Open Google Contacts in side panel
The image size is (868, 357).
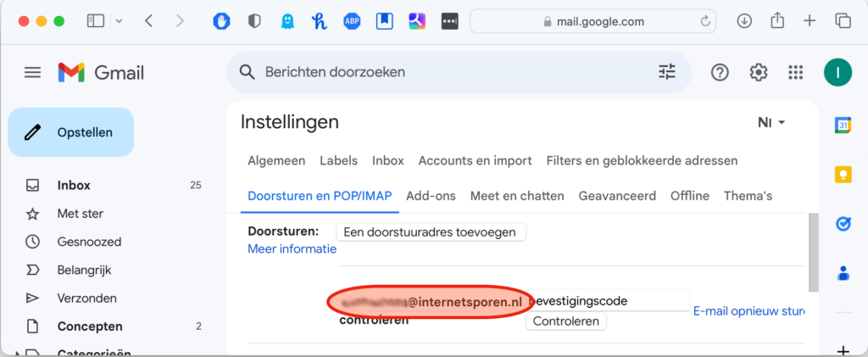click(x=843, y=273)
